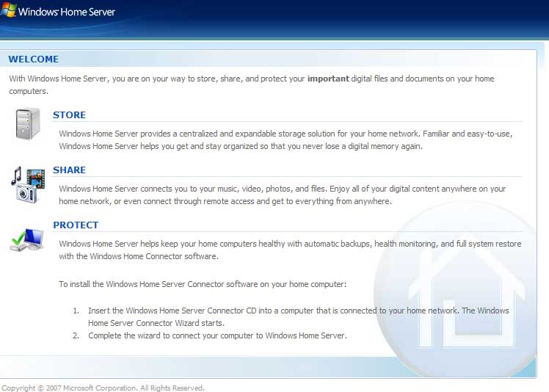Click the SHARE heading
The width and height of the screenshot is (549, 392).
[69, 170]
